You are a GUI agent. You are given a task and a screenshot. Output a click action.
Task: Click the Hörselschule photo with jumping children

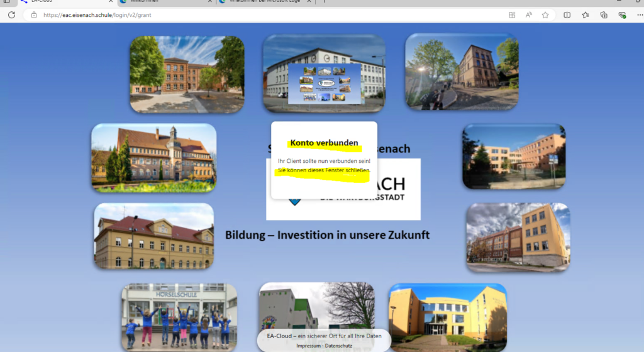(x=179, y=317)
